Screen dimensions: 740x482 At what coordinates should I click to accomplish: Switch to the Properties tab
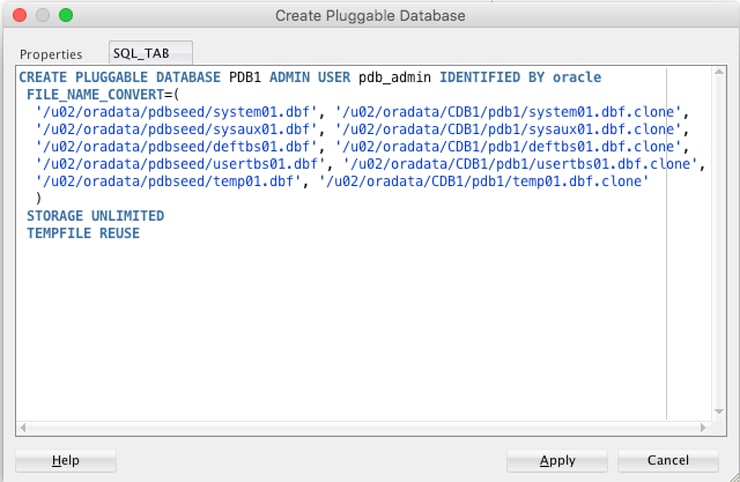point(50,54)
